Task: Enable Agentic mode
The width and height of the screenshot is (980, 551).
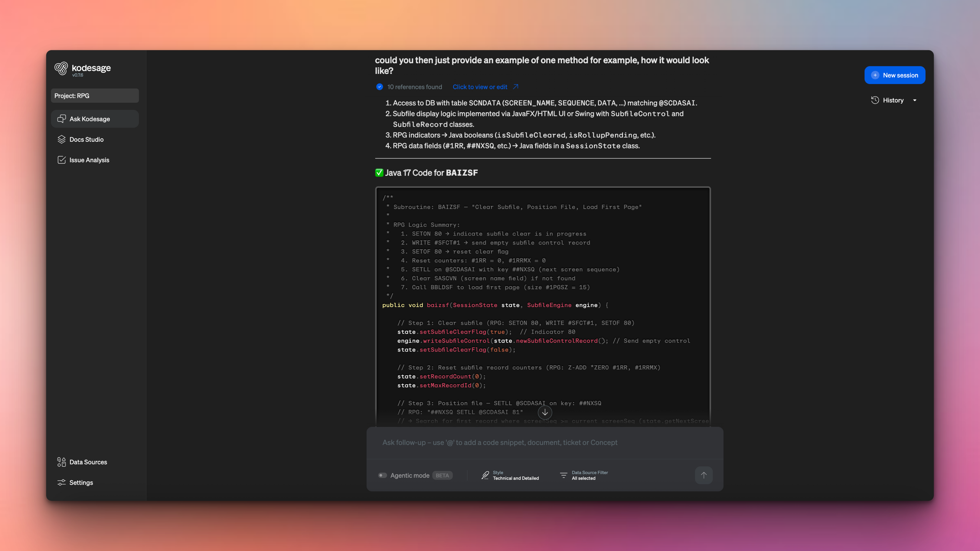Action: coord(383,475)
